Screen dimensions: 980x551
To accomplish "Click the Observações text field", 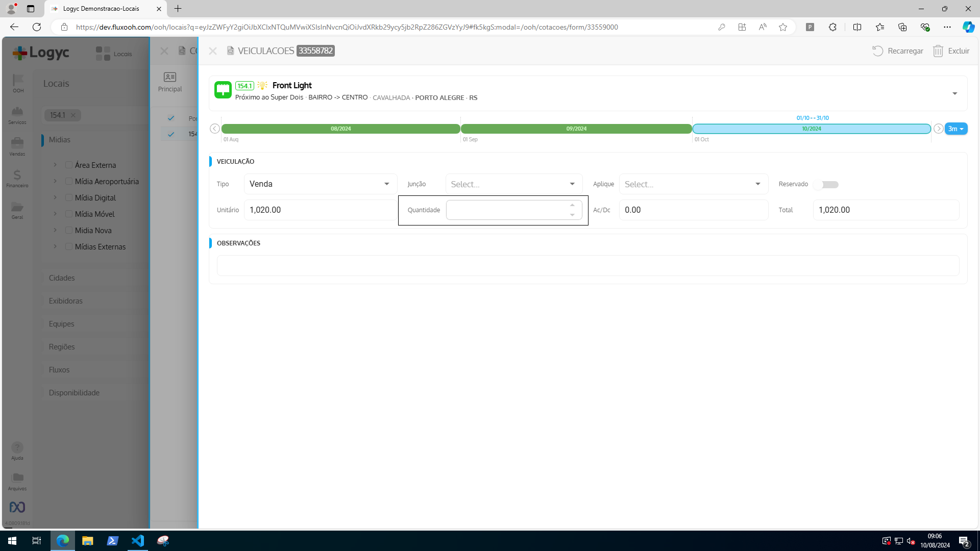I will (587, 266).
